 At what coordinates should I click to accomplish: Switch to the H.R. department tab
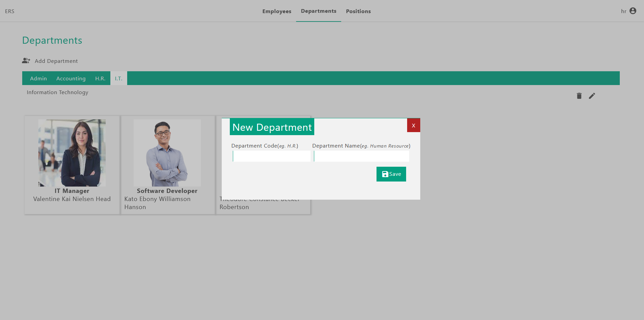[x=100, y=79]
